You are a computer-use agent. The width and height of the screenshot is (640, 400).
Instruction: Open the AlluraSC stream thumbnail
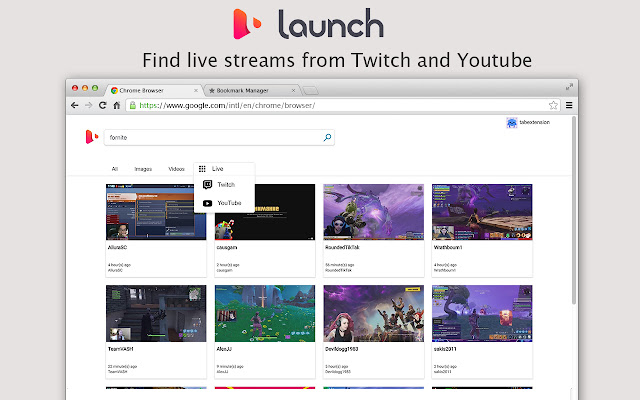156,212
